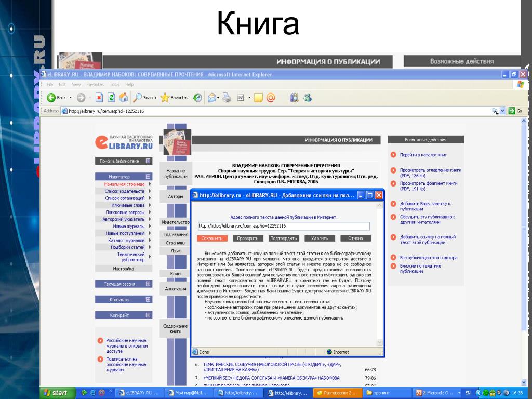532x399 pixels.
Task: Expand the Контакты panel
Action: click(148, 300)
